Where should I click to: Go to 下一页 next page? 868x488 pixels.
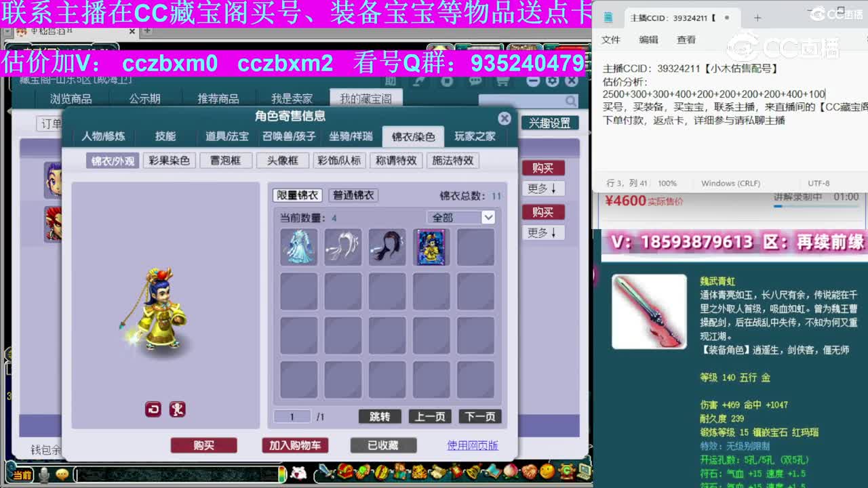[x=480, y=417]
